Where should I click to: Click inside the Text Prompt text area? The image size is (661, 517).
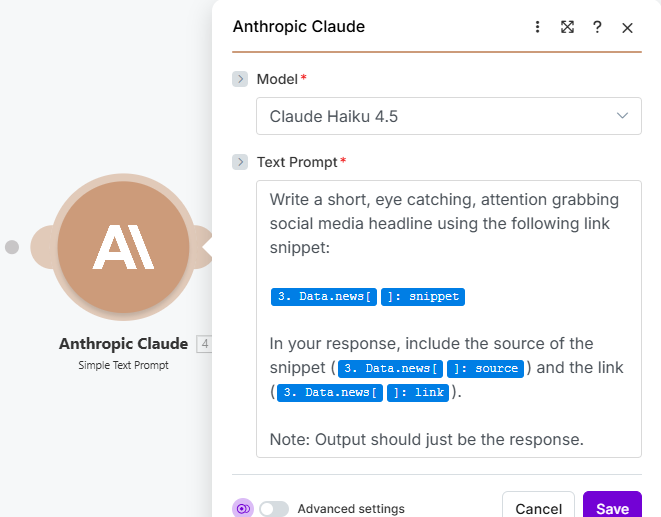(449, 319)
